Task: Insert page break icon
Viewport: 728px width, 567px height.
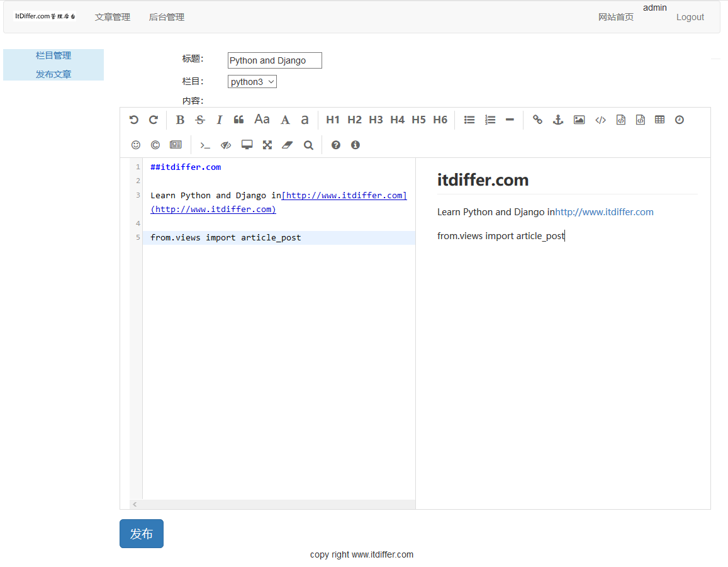Action: [176, 145]
